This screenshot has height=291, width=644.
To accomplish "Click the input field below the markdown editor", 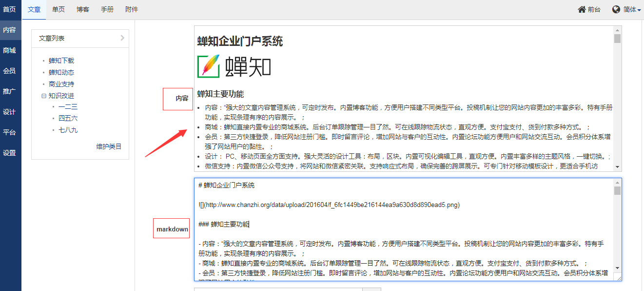I will [x=278, y=289].
